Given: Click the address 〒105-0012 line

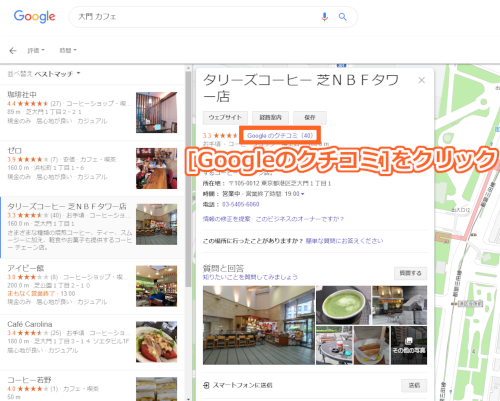Looking at the screenshot, I should coord(267,183).
